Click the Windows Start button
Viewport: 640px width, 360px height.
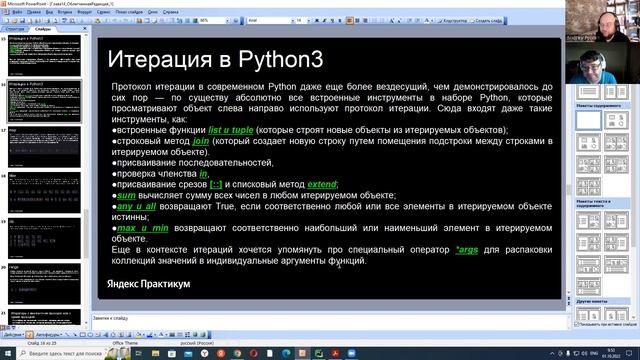(x=8, y=353)
